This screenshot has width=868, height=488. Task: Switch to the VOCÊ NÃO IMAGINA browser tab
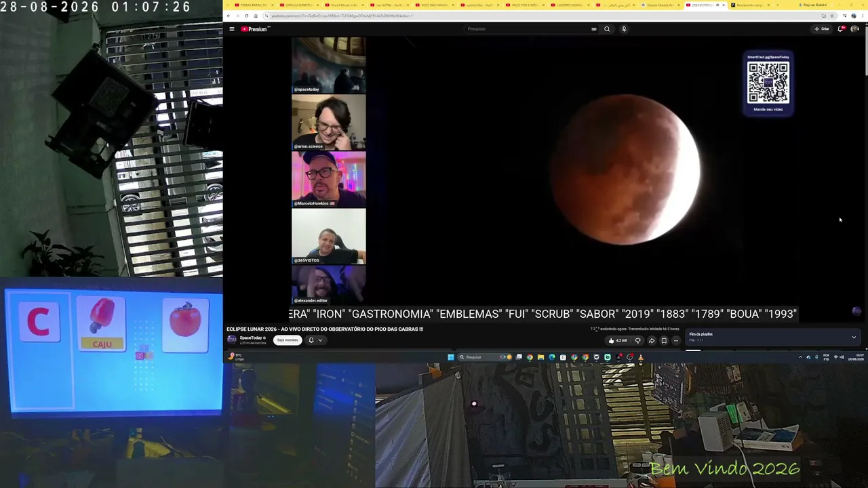(x=433, y=5)
